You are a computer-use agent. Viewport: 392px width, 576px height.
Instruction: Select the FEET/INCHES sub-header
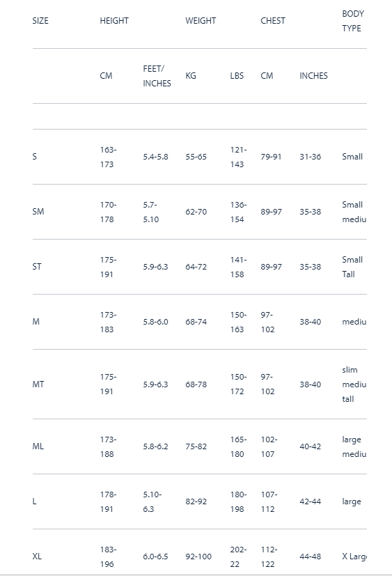point(157,76)
